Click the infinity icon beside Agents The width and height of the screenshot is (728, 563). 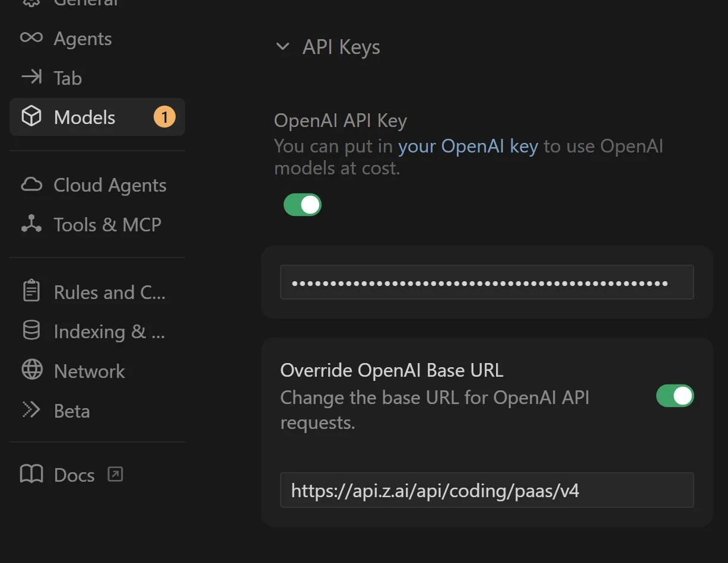pyautogui.click(x=31, y=38)
